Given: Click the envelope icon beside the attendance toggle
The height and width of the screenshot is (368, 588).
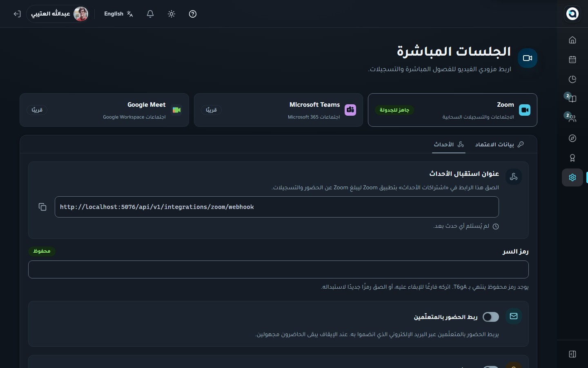Looking at the screenshot, I should click(514, 316).
